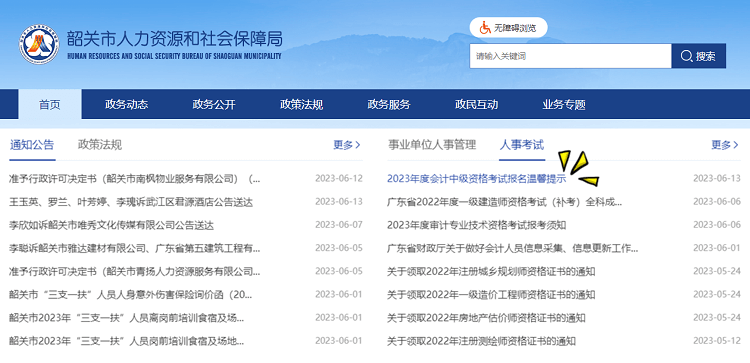This screenshot has width=750, height=363.
Task: Open 王玉英、罗兰、叶芳婷 公告送达 notice
Action: [131, 202]
